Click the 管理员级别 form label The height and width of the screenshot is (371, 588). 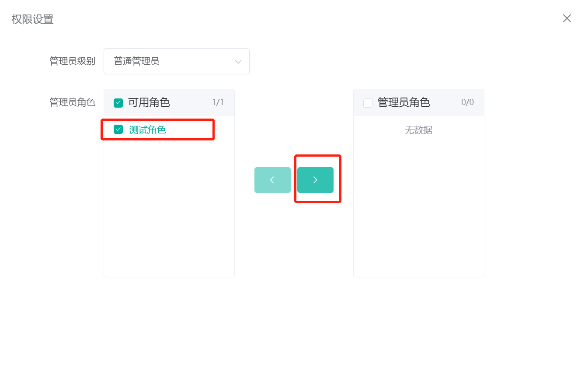click(x=72, y=61)
